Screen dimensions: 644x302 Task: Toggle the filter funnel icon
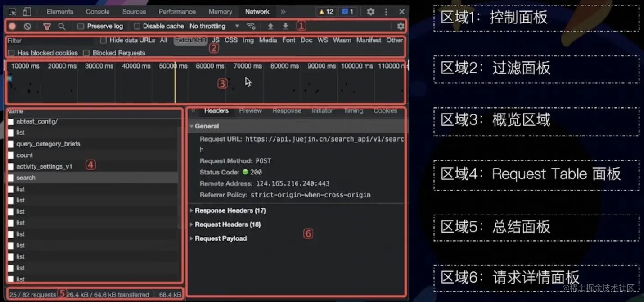pyautogui.click(x=47, y=26)
